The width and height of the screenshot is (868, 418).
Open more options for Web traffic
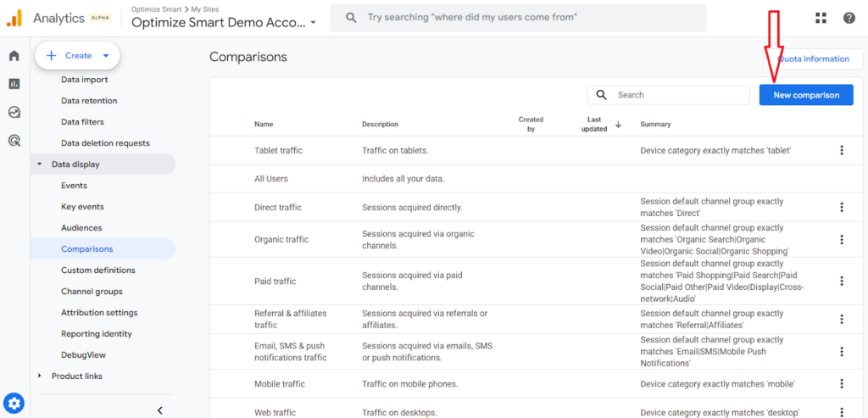[x=842, y=411]
